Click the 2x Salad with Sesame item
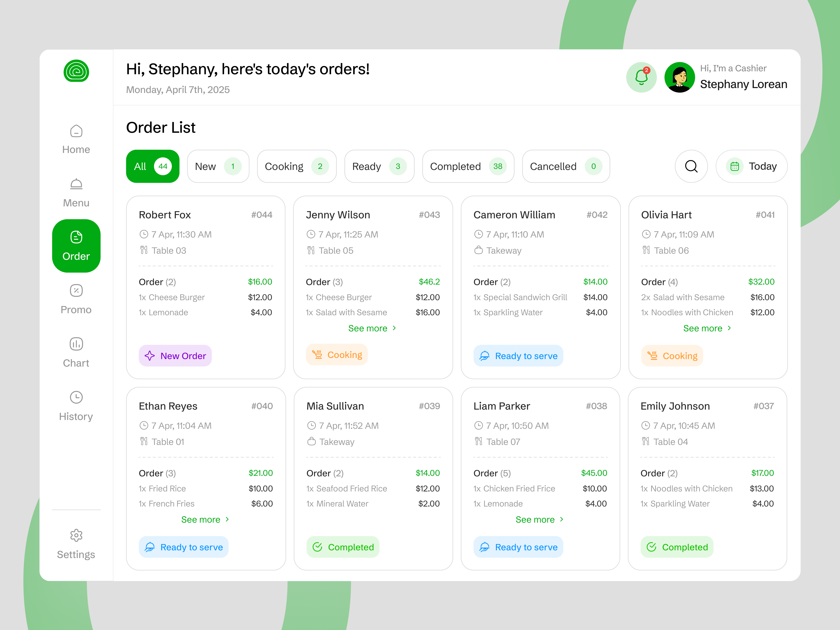 (683, 297)
